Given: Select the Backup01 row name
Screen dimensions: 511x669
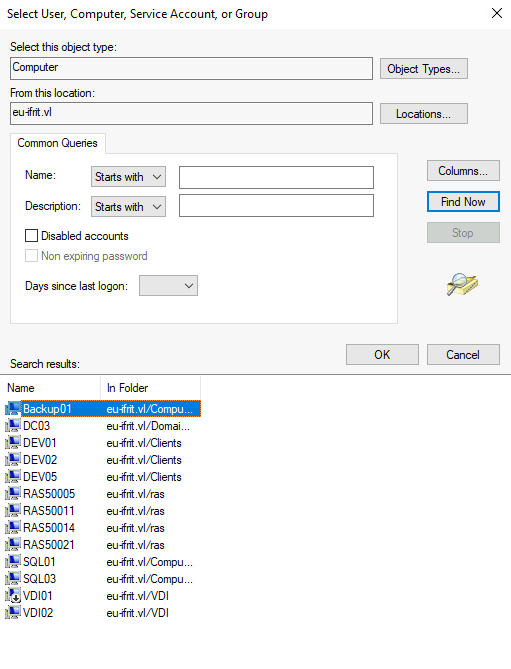Looking at the screenshot, I should tap(47, 409).
